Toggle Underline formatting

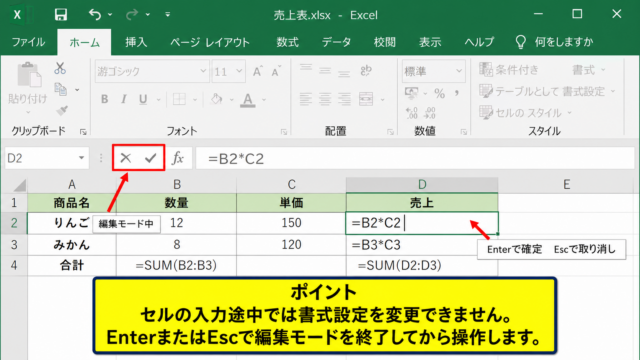[143, 99]
